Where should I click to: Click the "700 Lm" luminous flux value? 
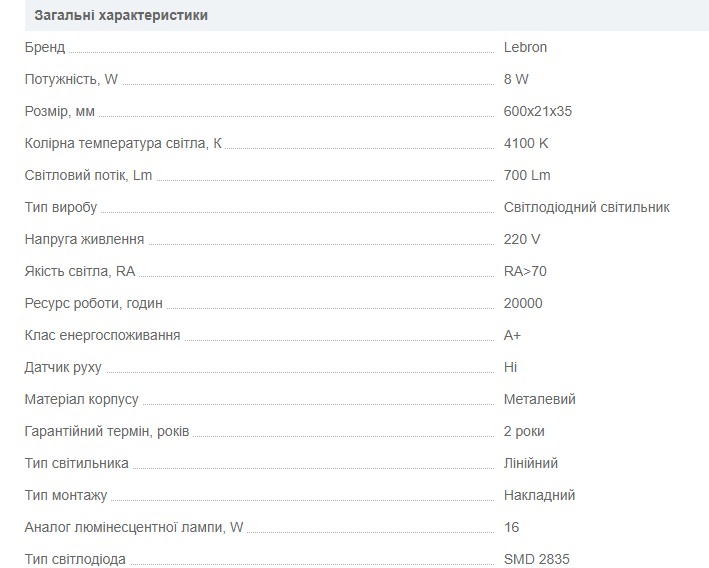[527, 175]
